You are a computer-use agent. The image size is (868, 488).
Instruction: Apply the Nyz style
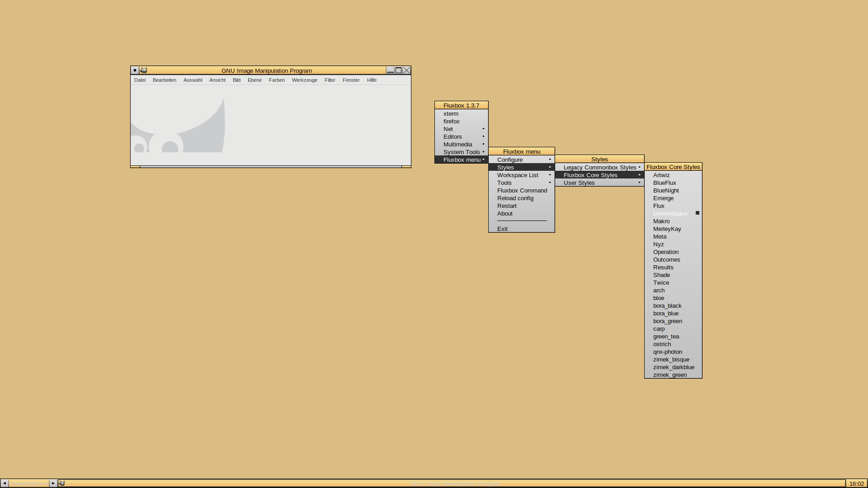673,244
